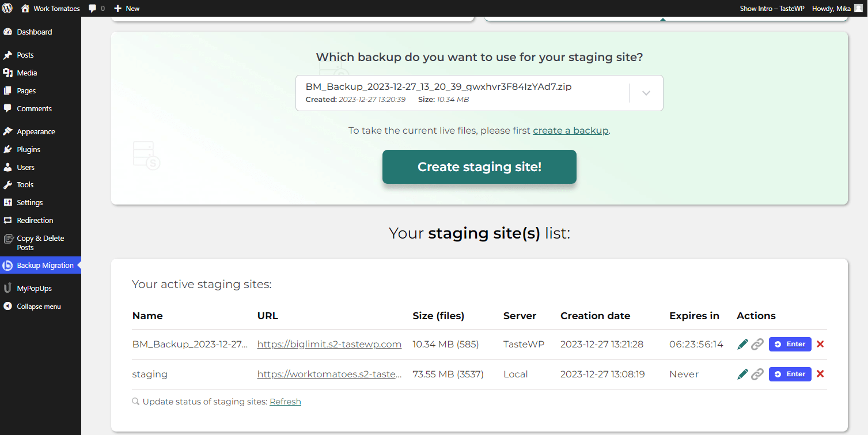Click the New content button

pos(127,8)
